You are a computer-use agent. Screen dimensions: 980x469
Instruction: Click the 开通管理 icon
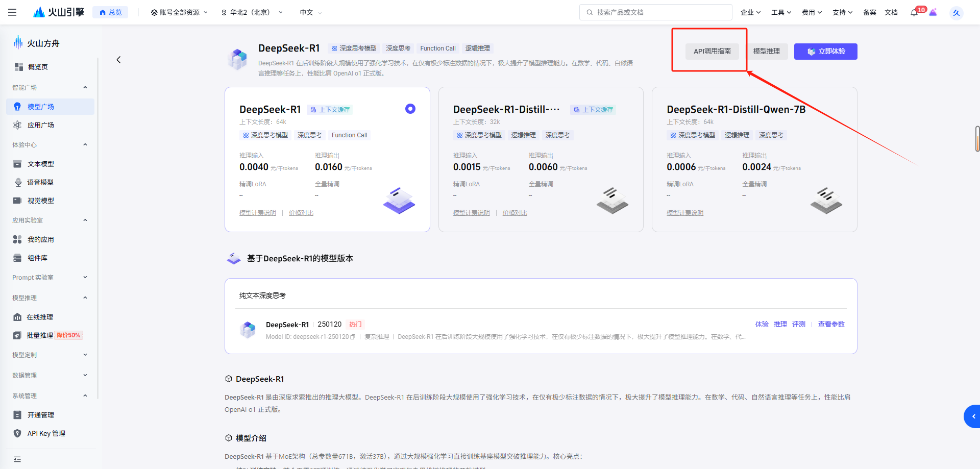17,415
